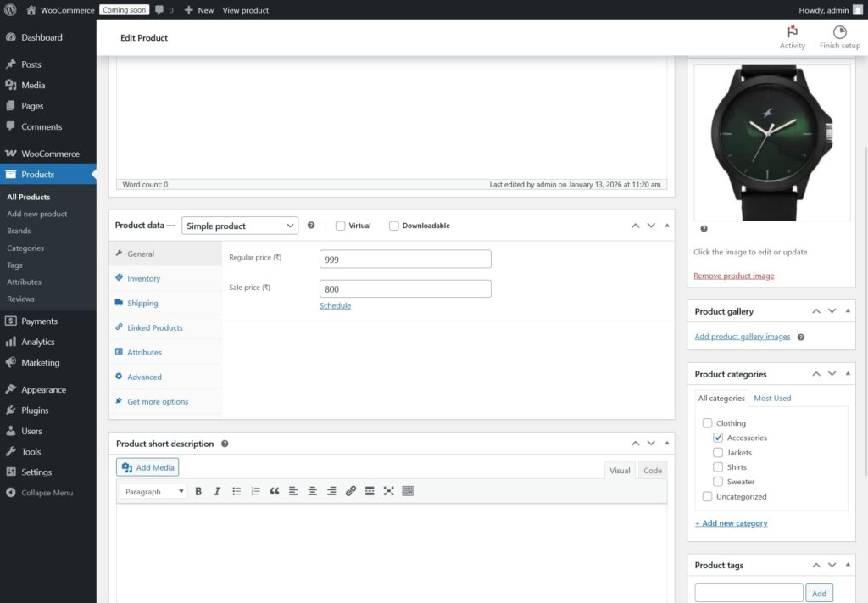Open the blockquote tool in the editor
Viewport: 868px width, 603px height.
tap(274, 490)
